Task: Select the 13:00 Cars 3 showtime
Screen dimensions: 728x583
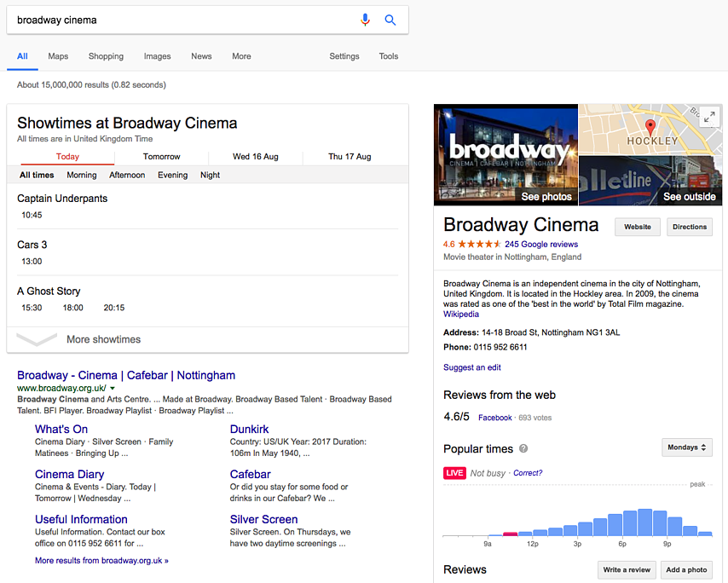Action: point(32,262)
